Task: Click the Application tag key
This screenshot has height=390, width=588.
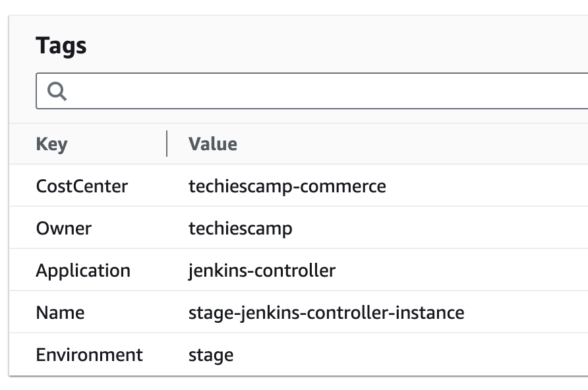Action: point(84,270)
